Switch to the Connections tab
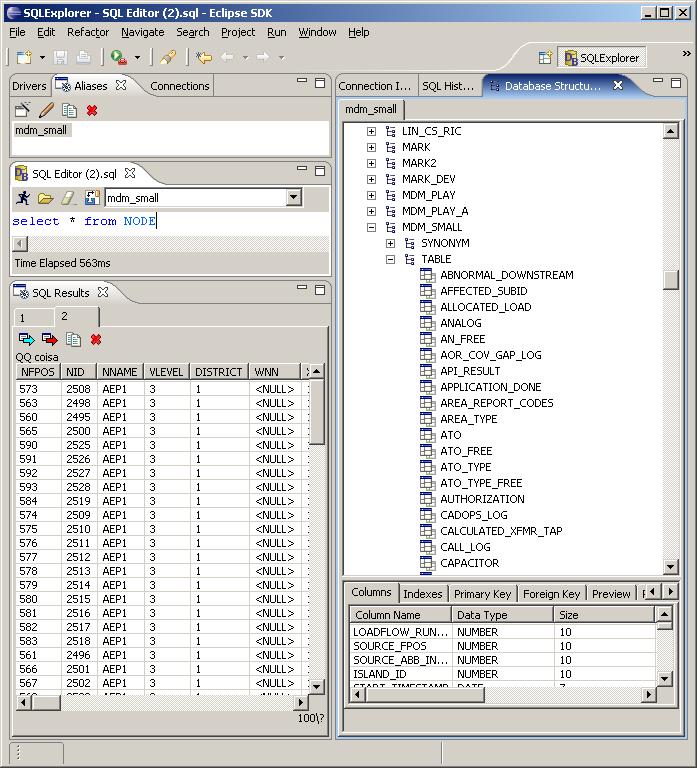The image size is (697, 768). pyautogui.click(x=180, y=86)
